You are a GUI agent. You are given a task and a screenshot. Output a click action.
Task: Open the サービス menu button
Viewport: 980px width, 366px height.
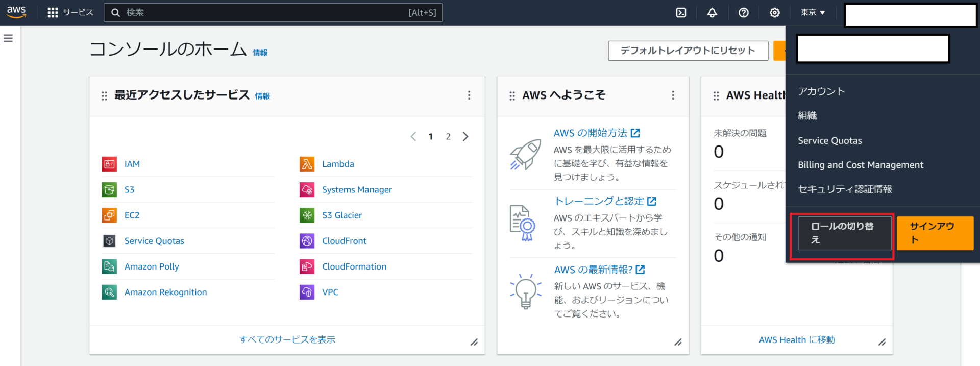coord(70,12)
